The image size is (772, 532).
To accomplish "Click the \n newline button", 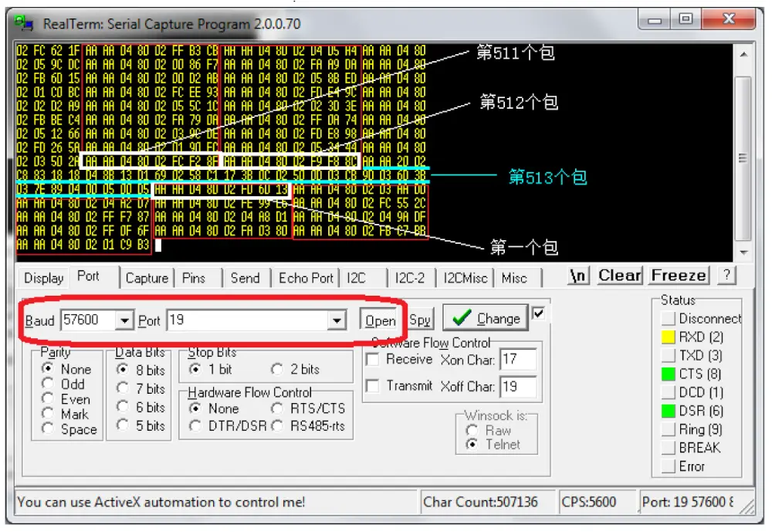I will [578, 276].
